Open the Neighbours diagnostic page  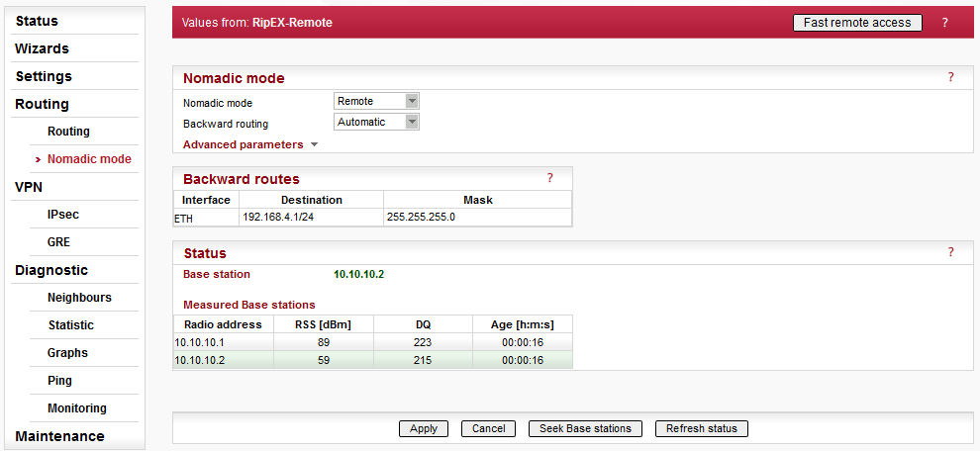tap(79, 298)
